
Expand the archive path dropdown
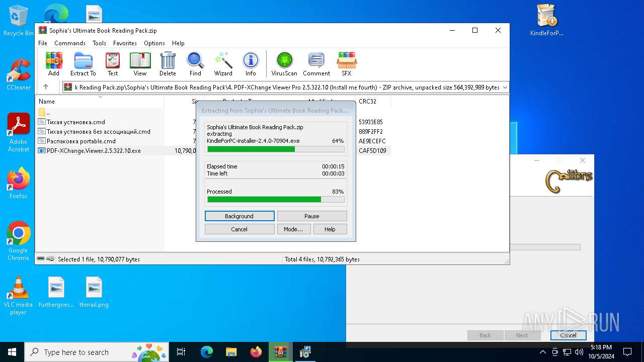pyautogui.click(x=505, y=87)
